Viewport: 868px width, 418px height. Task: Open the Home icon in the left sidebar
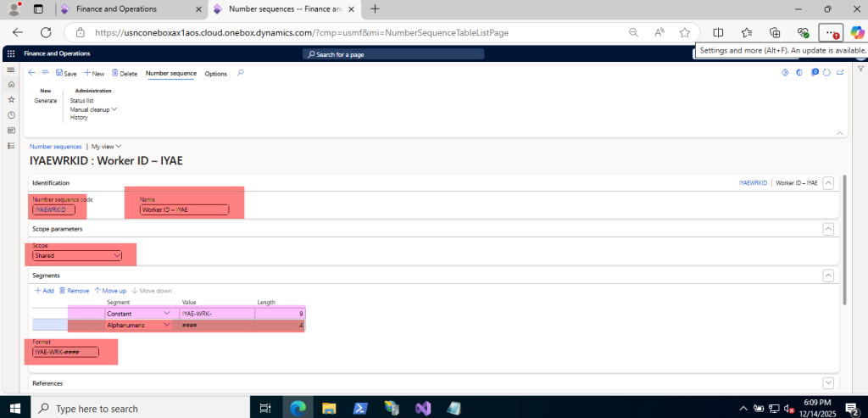point(11,85)
